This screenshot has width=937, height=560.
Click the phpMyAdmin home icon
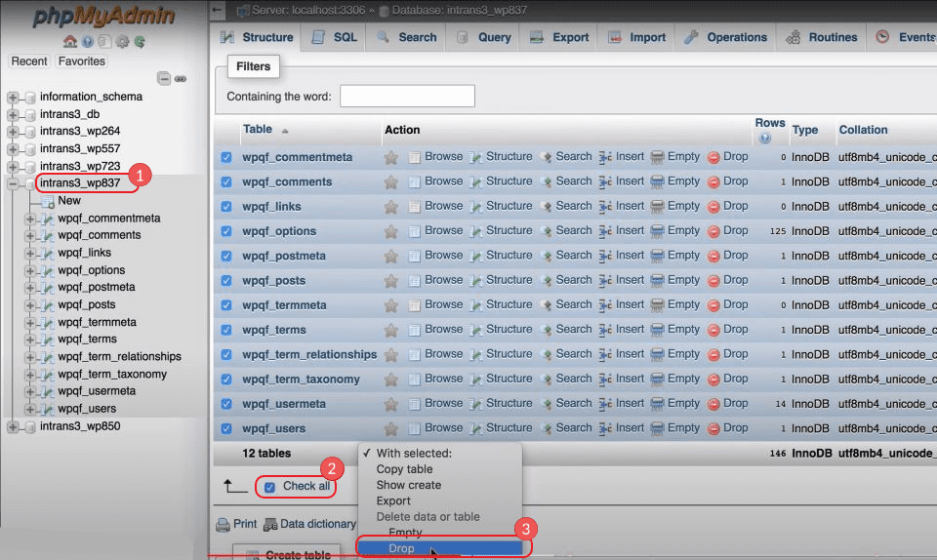coord(70,42)
